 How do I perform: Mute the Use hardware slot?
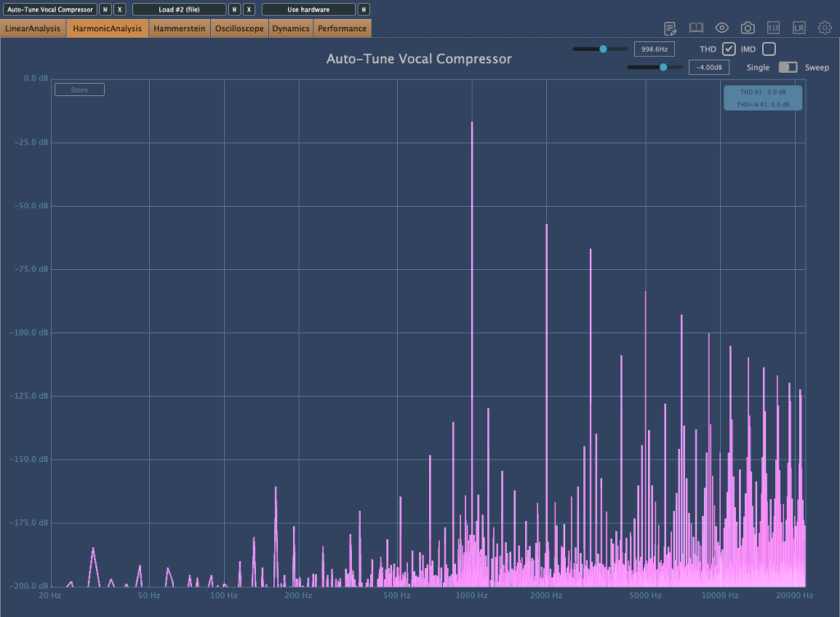(x=363, y=10)
